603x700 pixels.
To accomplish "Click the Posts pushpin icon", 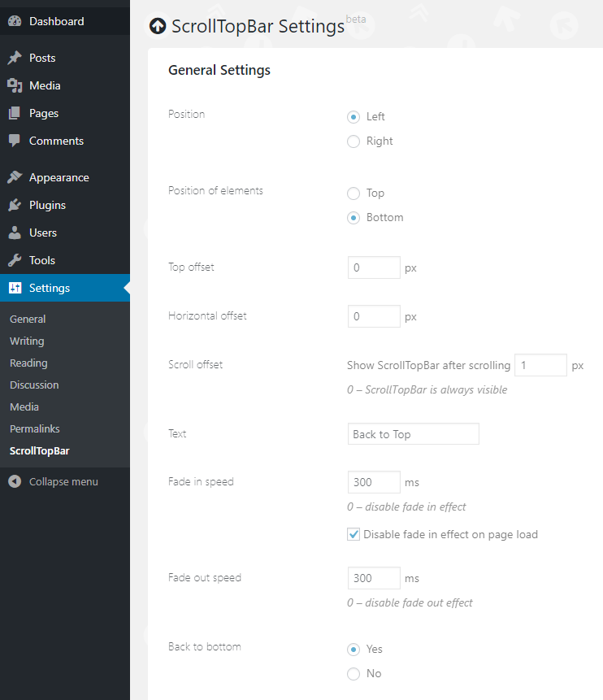I will (15, 58).
